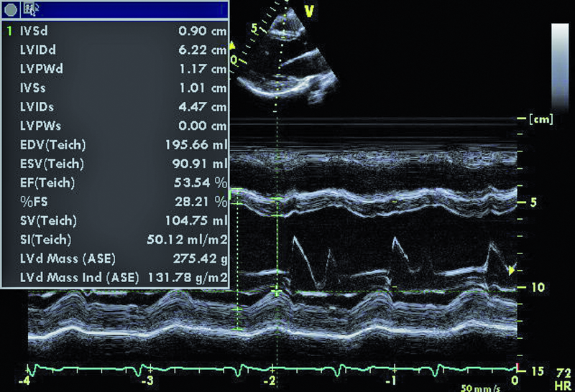Screen dimensions: 575x392
Task: Click the yellow arrowhead near the 10 cm depth mark
Action: point(511,271)
